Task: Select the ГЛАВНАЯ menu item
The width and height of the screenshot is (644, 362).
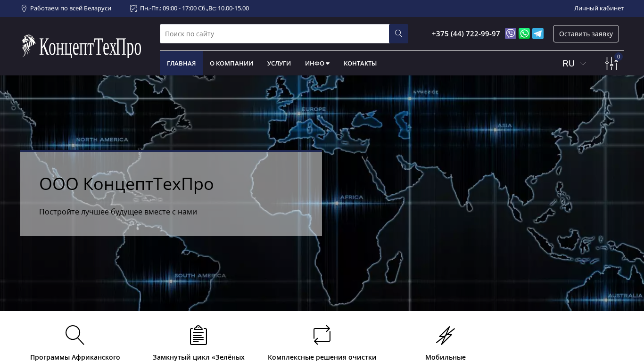Action: tap(181, 63)
